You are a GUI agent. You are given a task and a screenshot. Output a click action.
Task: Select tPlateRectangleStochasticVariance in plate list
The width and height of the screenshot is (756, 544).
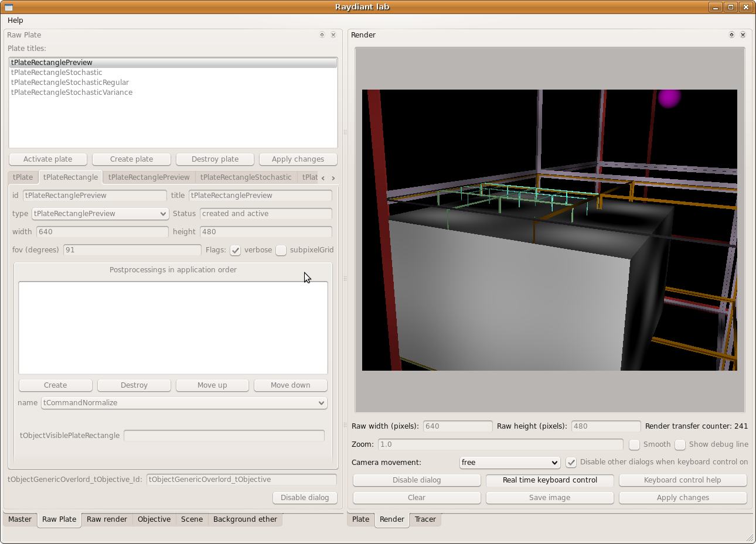(71, 93)
